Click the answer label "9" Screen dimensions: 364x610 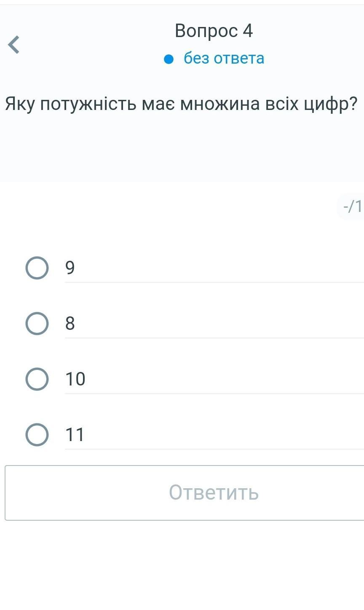point(70,268)
